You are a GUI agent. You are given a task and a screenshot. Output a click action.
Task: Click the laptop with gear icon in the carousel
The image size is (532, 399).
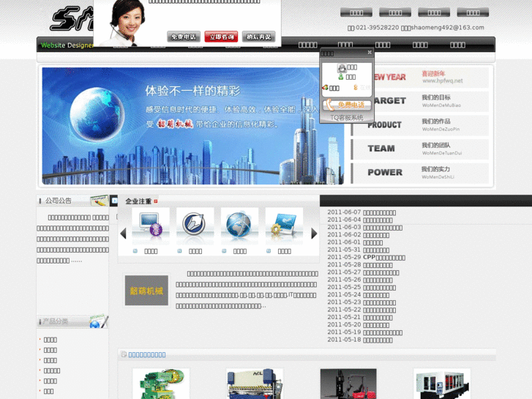tap(284, 225)
